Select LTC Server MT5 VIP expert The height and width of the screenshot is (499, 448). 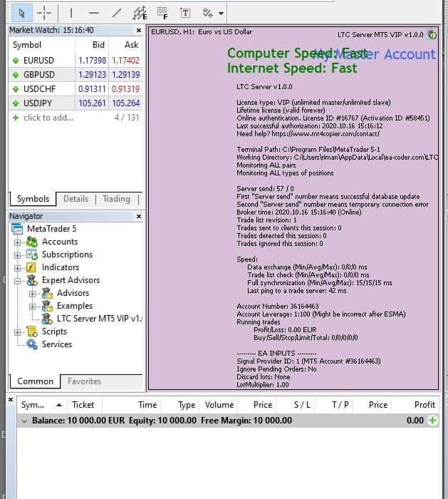(x=99, y=319)
